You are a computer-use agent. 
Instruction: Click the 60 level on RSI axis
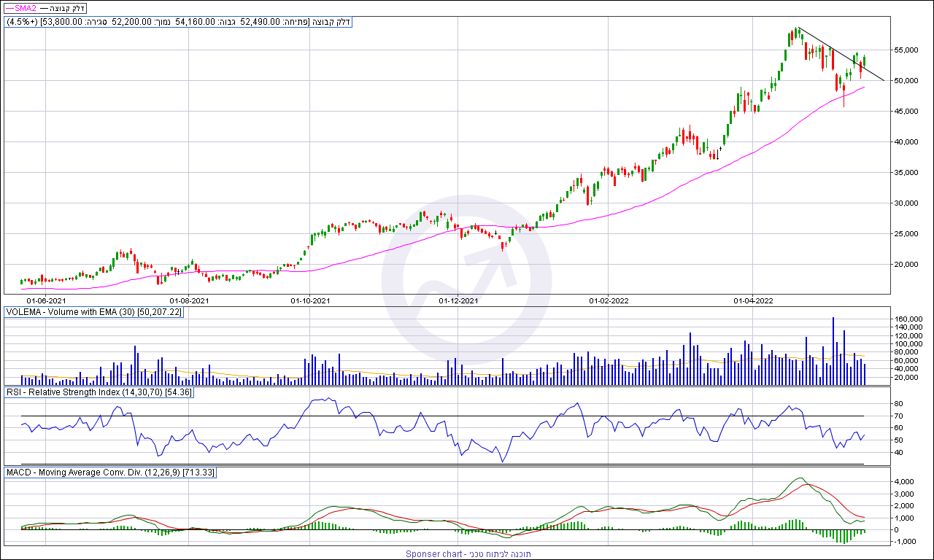pos(899,429)
